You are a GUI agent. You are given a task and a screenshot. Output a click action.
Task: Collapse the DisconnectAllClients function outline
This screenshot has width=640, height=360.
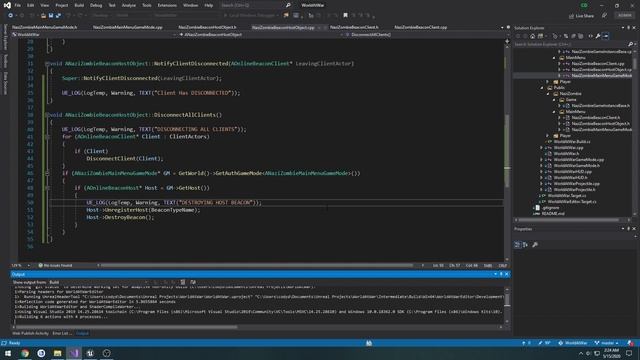[47, 115]
